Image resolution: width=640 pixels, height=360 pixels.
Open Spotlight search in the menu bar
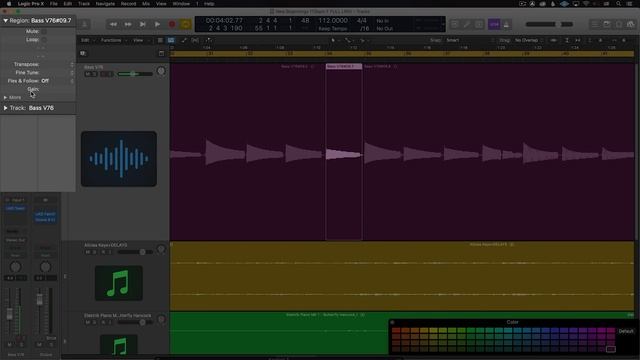(618, 4)
